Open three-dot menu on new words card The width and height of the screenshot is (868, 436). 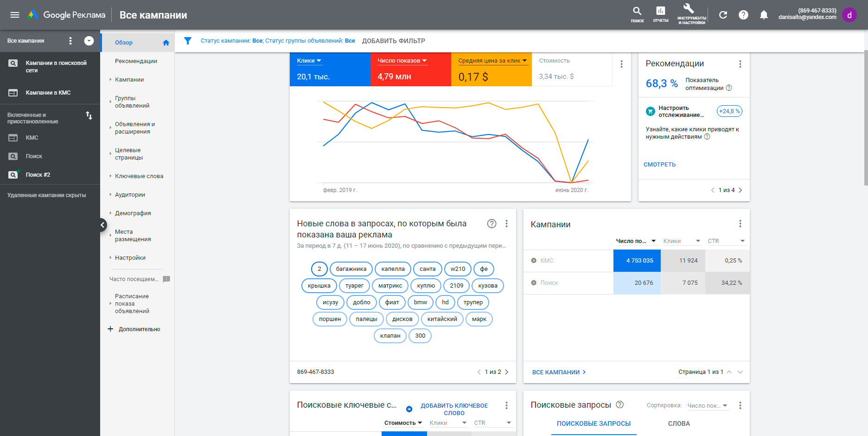[x=506, y=224]
